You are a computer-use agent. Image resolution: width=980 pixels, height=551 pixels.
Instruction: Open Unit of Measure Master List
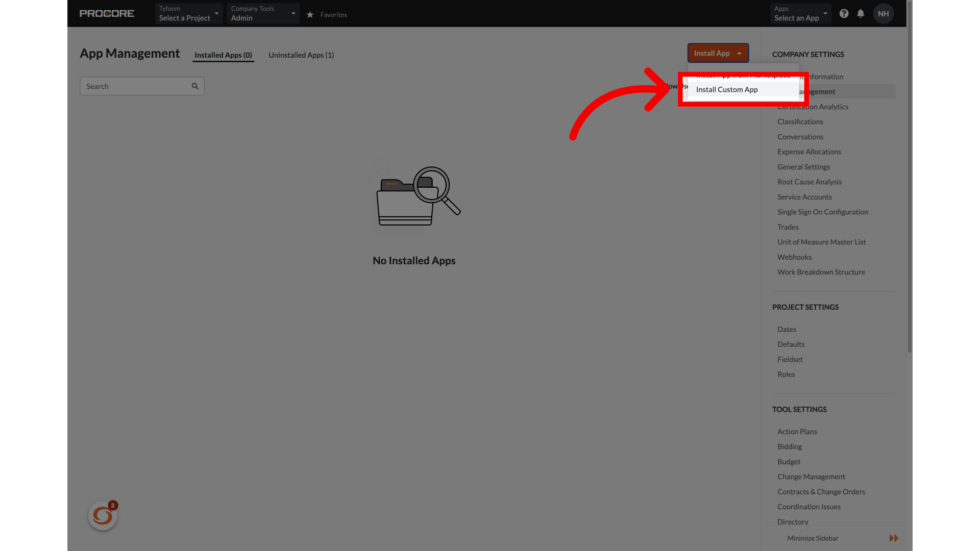tap(821, 242)
